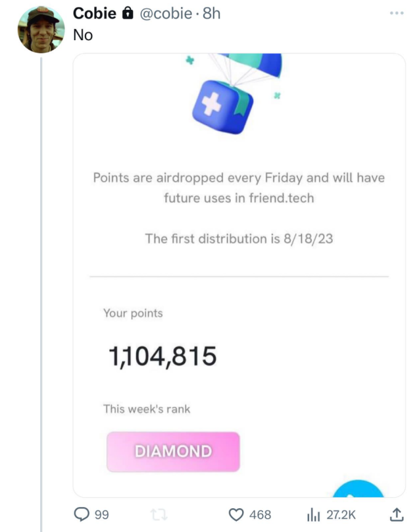419x532 pixels.
Task: Click the 8h timestamp
Action: [x=211, y=13]
